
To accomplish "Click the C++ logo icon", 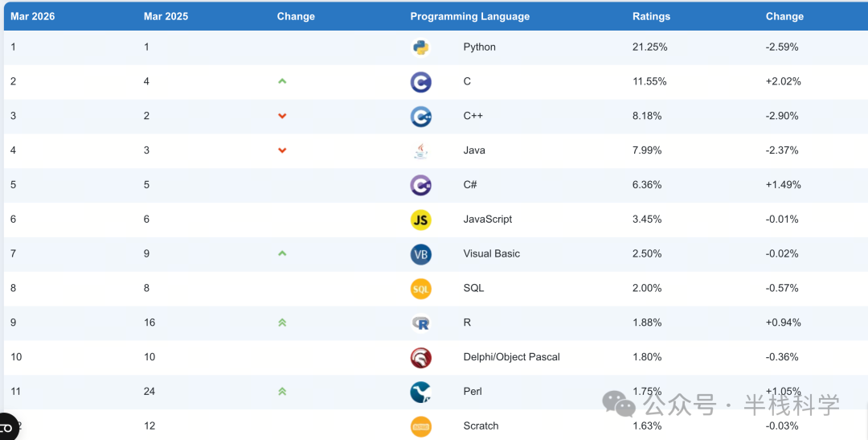I will point(420,117).
